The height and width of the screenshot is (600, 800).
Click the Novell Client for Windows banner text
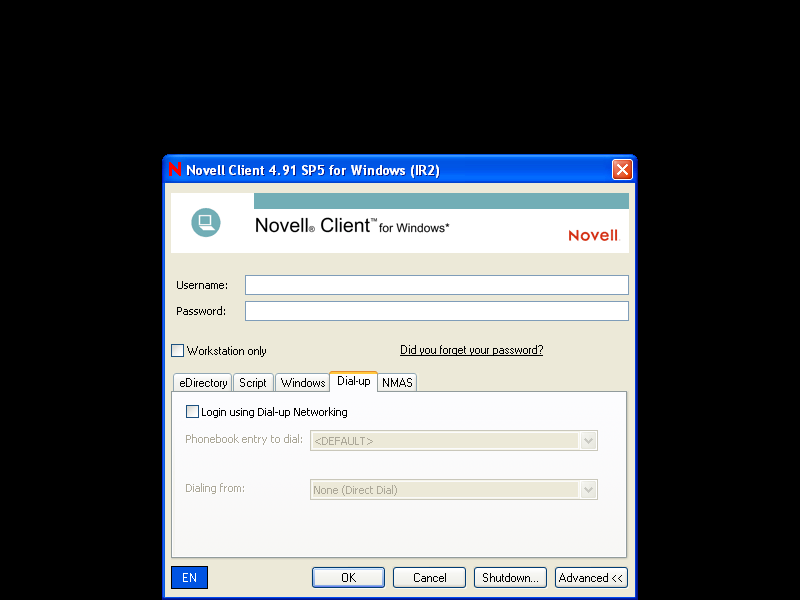pos(352,226)
